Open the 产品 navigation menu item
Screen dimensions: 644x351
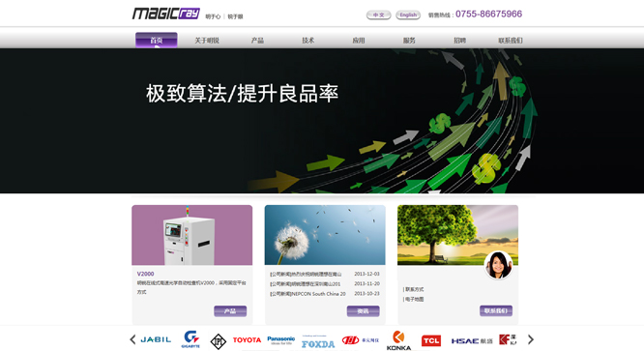tap(257, 41)
